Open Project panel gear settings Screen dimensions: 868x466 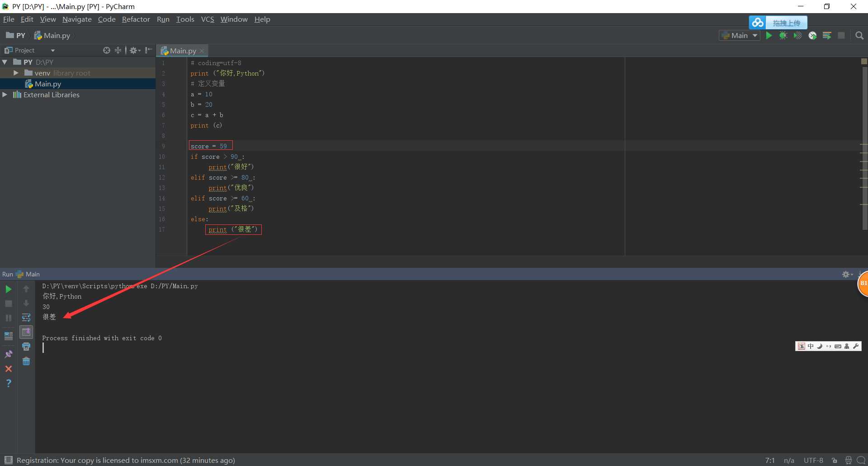point(135,50)
